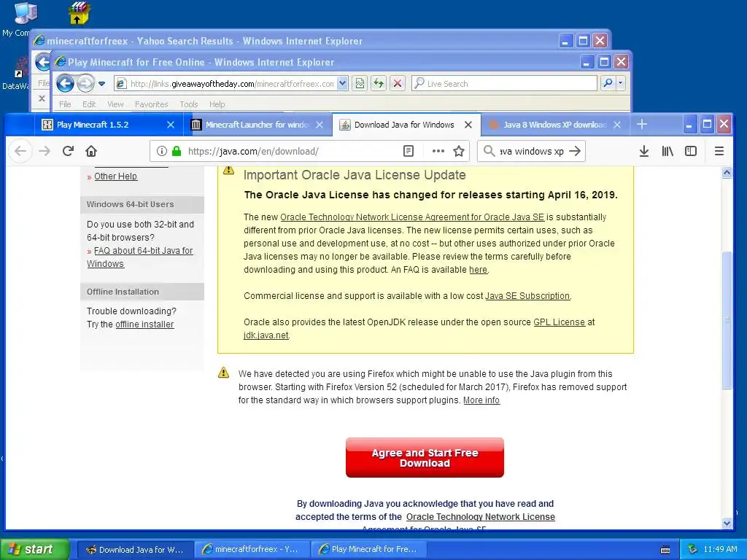The image size is (747, 560).
Task: Select Play Minecraft for Free taskbar button
Action: coord(368,550)
